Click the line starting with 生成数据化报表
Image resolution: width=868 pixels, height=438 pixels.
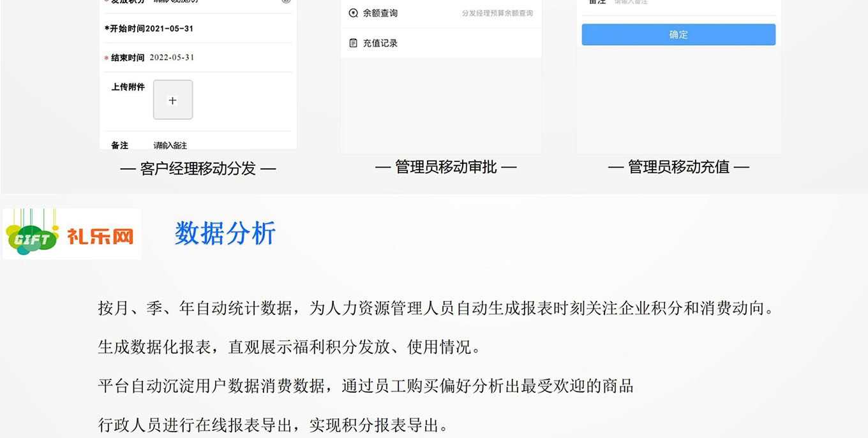[289, 347]
